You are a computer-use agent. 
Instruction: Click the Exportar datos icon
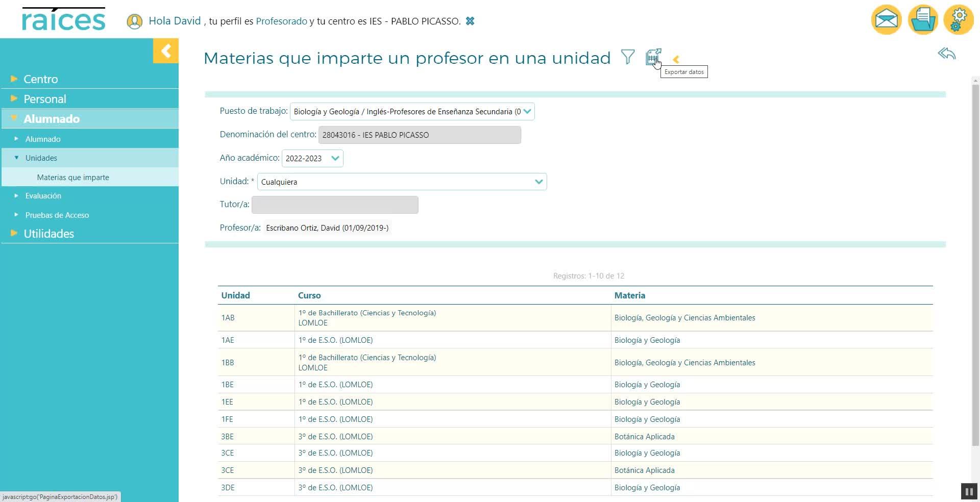653,57
